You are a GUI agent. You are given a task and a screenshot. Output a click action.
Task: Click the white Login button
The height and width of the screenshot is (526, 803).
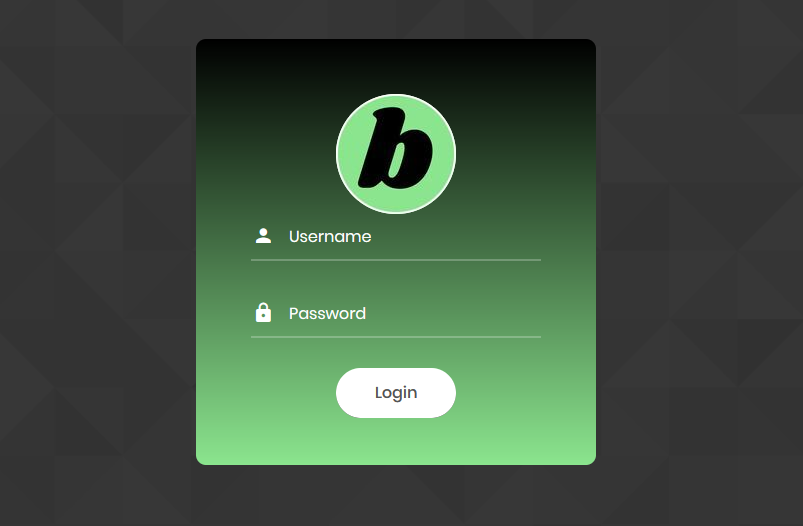tap(396, 393)
